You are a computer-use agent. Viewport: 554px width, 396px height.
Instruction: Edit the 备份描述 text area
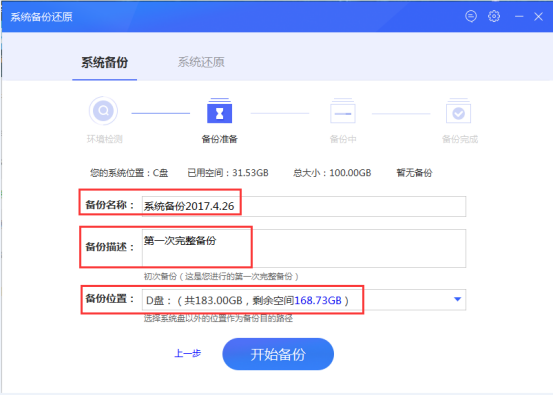pyautogui.click(x=304, y=248)
